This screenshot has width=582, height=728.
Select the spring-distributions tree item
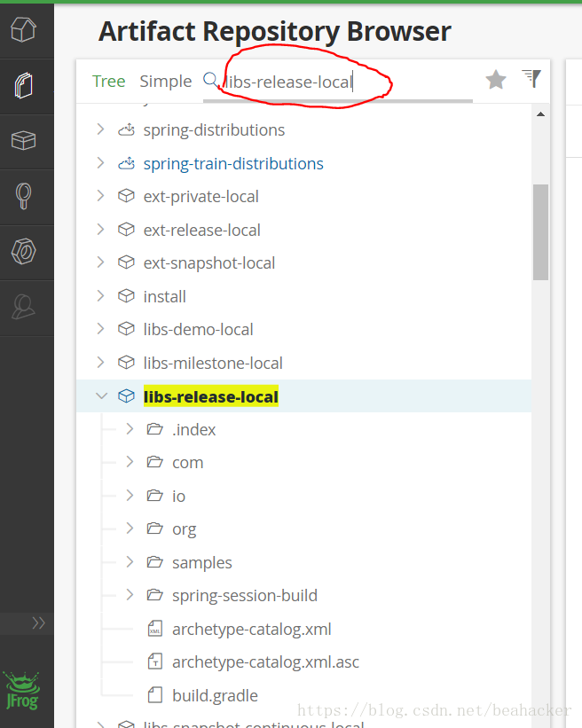(x=214, y=130)
